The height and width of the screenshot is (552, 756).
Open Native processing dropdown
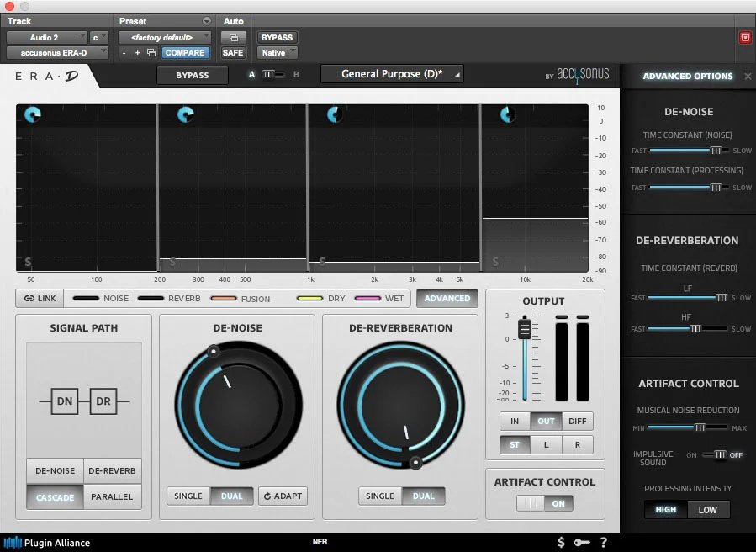278,53
